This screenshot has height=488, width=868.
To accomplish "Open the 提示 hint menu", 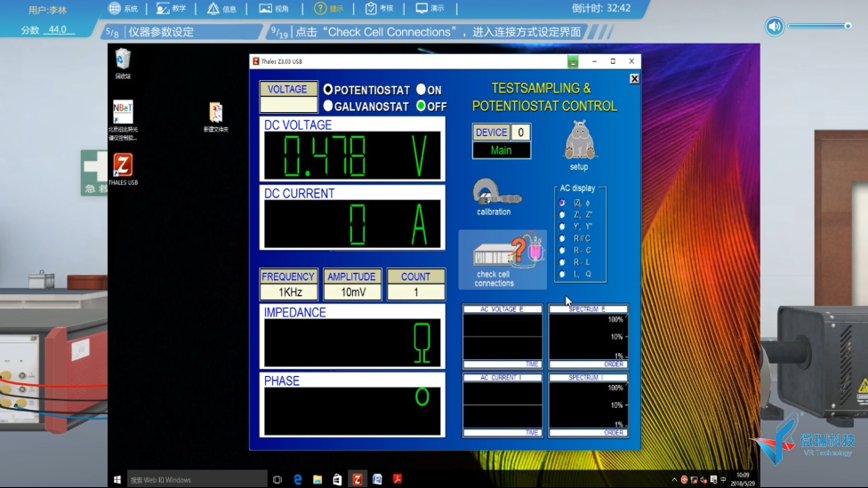I will click(328, 8).
